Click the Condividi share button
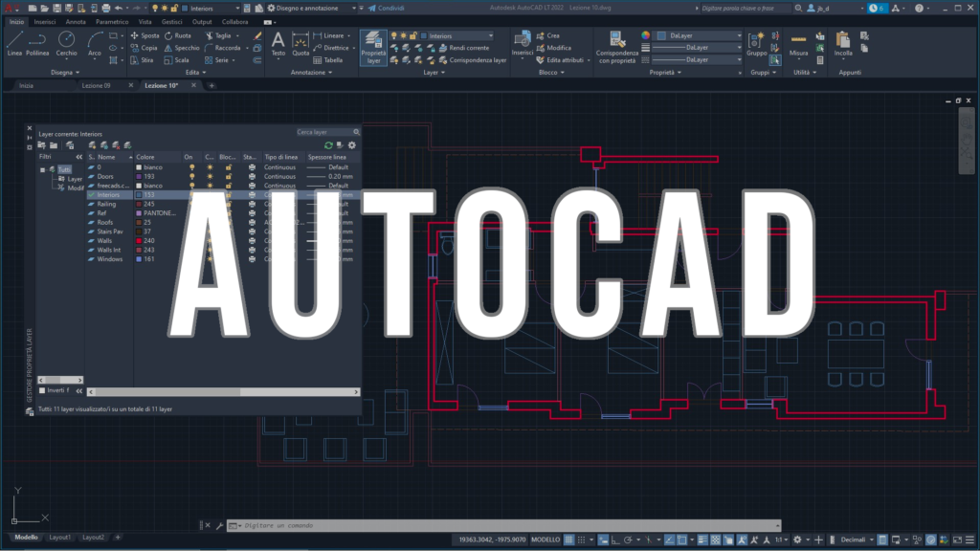This screenshot has width=980, height=551. 387,8
